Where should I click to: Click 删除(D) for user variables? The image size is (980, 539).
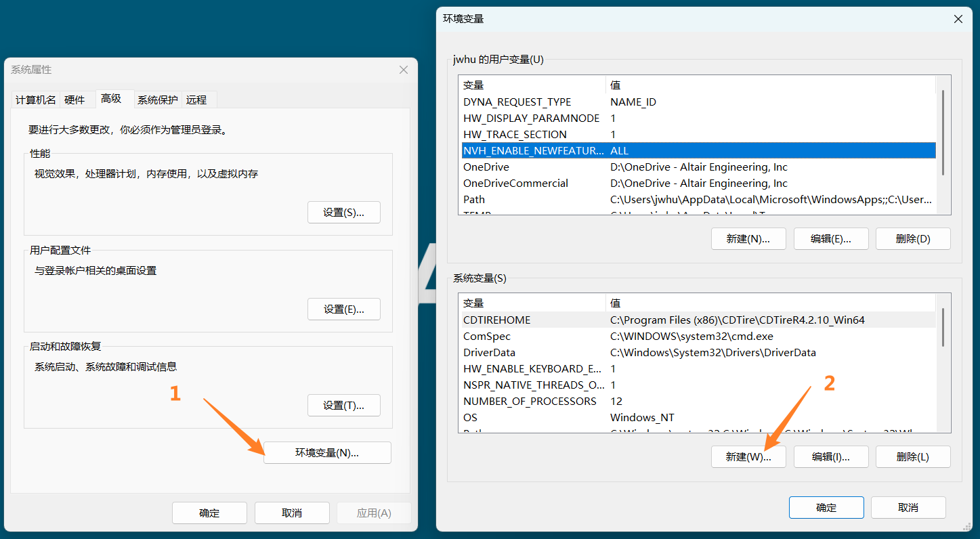[913, 239]
